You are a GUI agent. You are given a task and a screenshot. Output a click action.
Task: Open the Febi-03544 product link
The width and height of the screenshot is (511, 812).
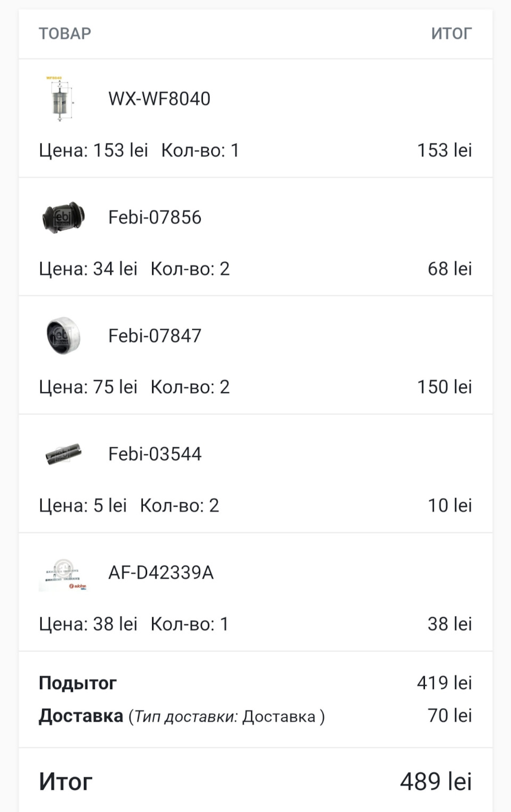[155, 454]
